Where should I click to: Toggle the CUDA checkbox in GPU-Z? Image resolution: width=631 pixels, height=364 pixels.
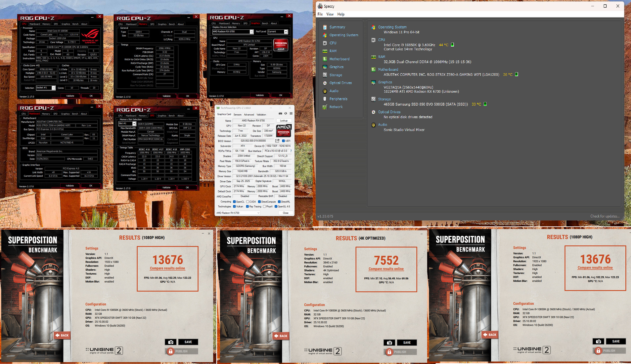tap(248, 202)
